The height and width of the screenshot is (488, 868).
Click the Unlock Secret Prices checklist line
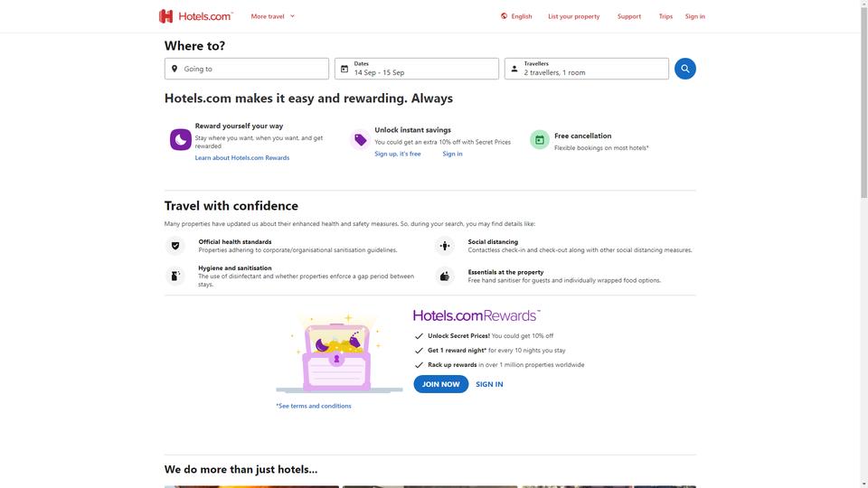tap(490, 336)
